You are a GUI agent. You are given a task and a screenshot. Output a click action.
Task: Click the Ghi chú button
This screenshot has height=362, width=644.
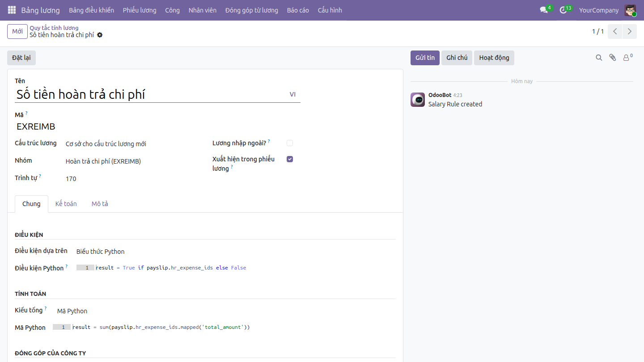coord(457,58)
